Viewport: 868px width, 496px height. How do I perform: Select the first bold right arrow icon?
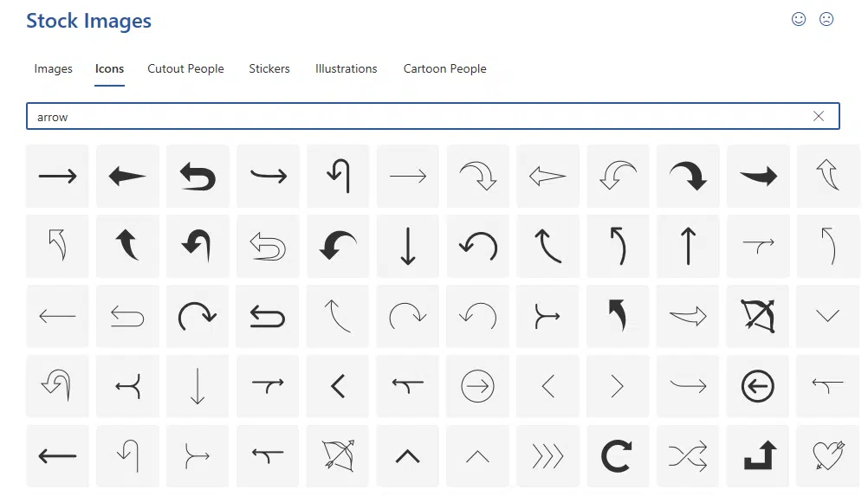pos(57,177)
